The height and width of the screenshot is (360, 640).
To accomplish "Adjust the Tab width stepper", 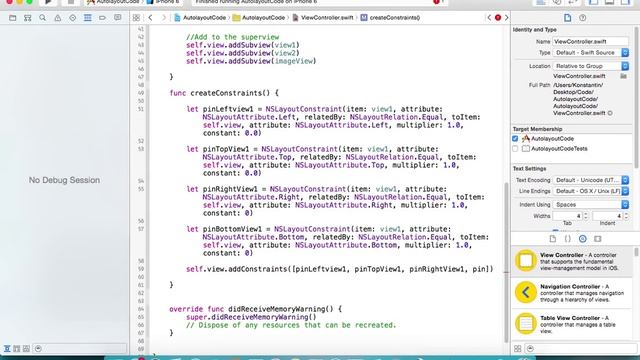I will pos(586,216).
